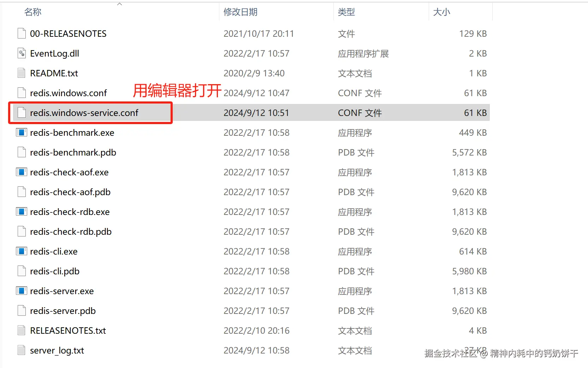Sort files by the 类型 column header
The width and height of the screenshot is (588, 368).
click(346, 12)
